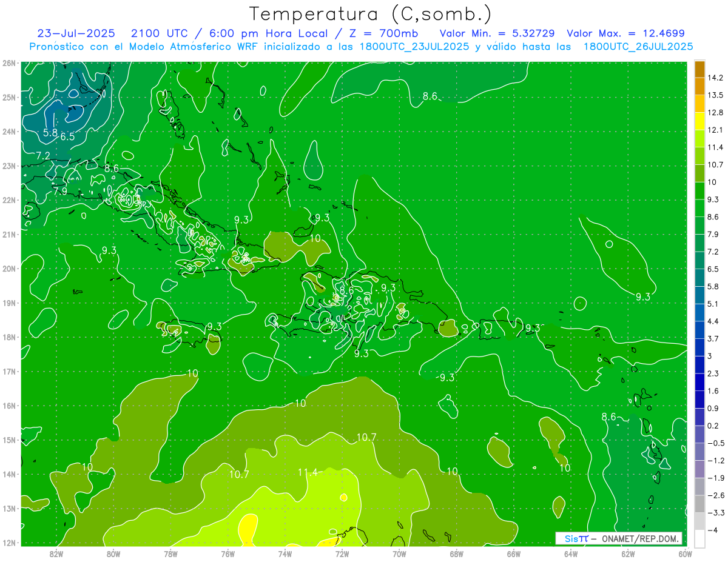Click the '1800UTC_26JUL2025' valid-until time

click(x=638, y=47)
